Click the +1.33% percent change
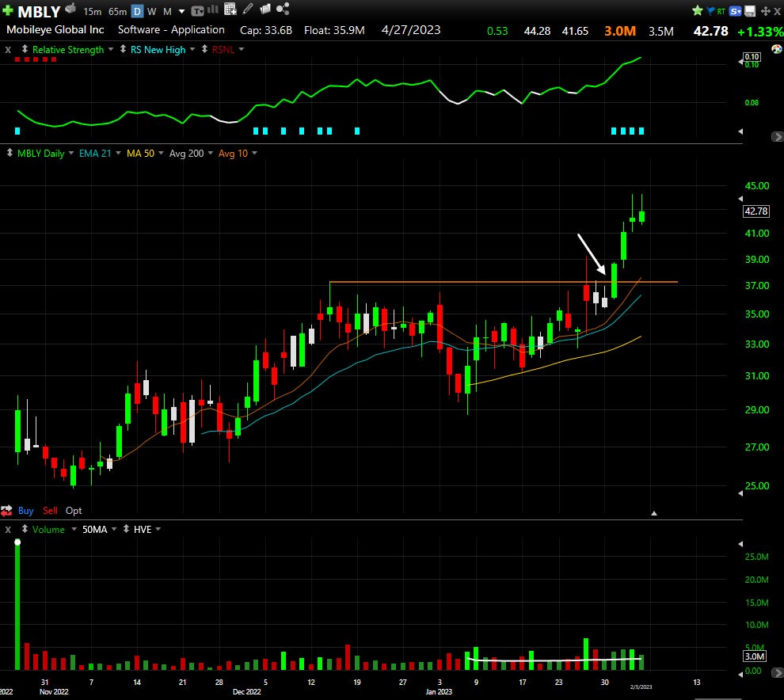 (760, 32)
